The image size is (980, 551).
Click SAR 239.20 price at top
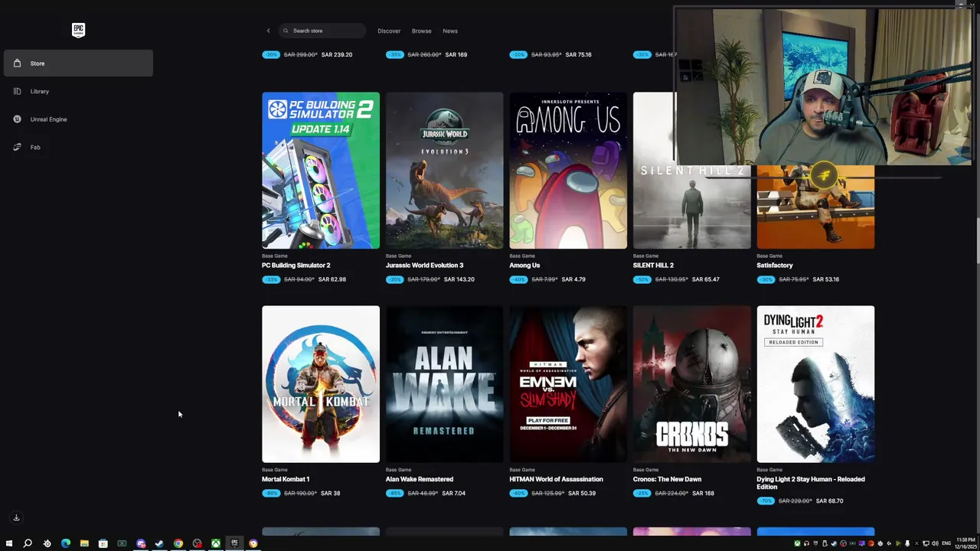[337, 54]
